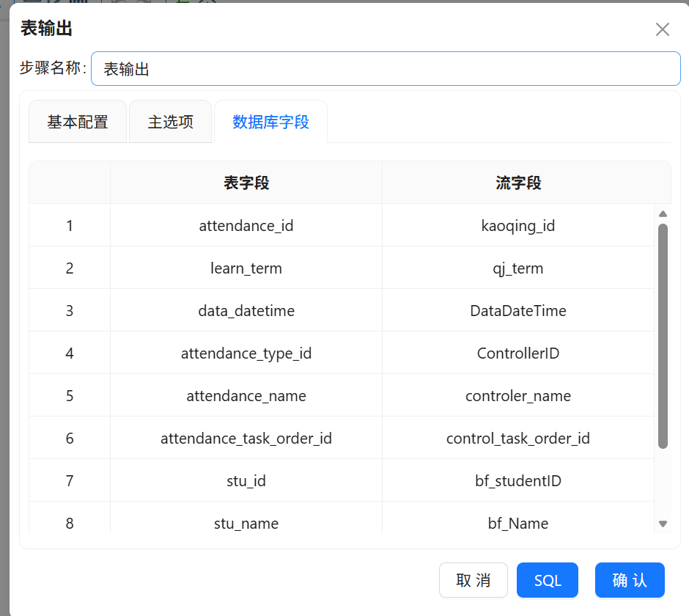Switch to the 主选项 tab

pos(171,122)
